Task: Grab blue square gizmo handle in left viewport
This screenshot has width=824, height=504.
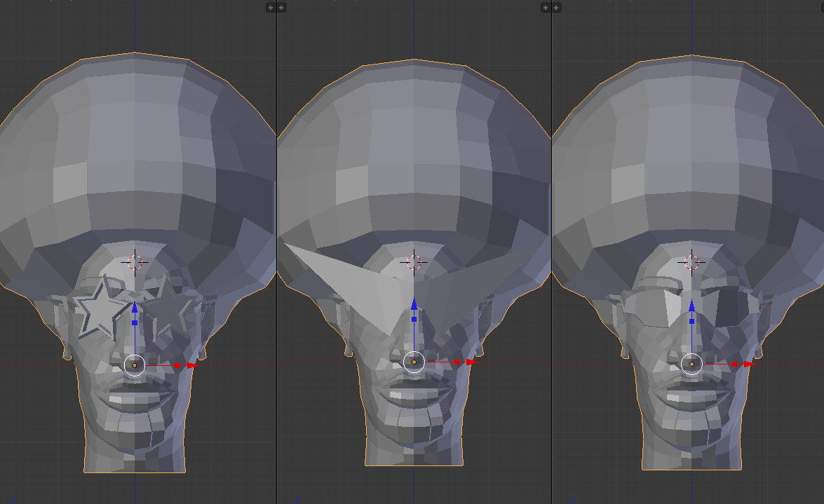Action: tap(135, 322)
